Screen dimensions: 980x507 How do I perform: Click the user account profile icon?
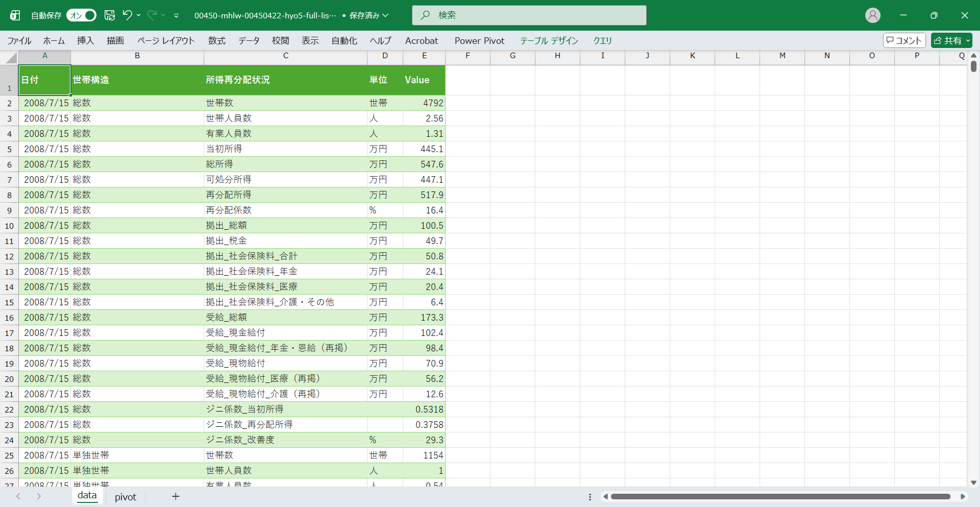(x=872, y=15)
